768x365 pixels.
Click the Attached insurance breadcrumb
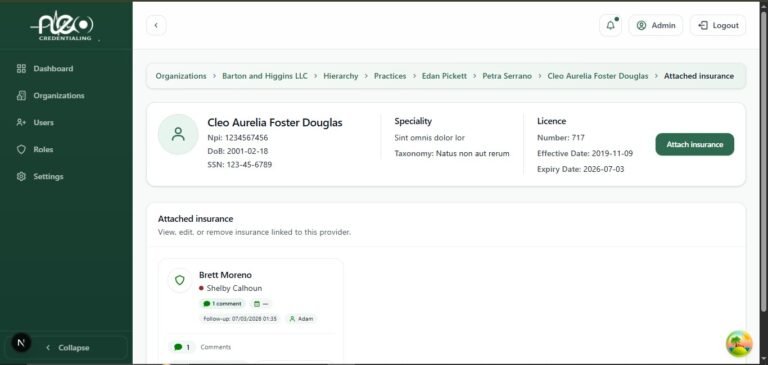(x=699, y=76)
